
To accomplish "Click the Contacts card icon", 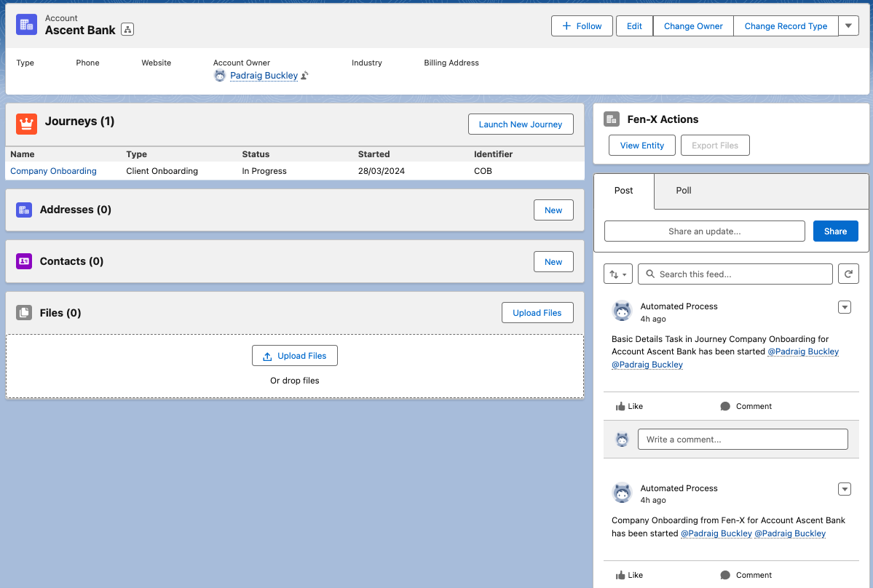I will coord(25,261).
